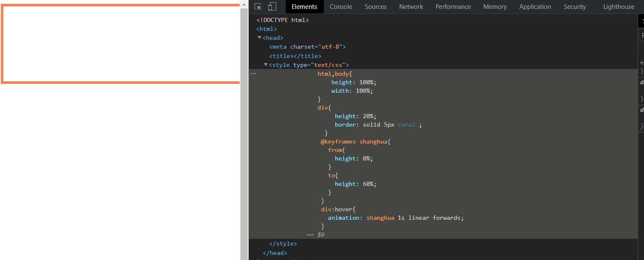
Task: Open the Network tab
Action: [411, 7]
